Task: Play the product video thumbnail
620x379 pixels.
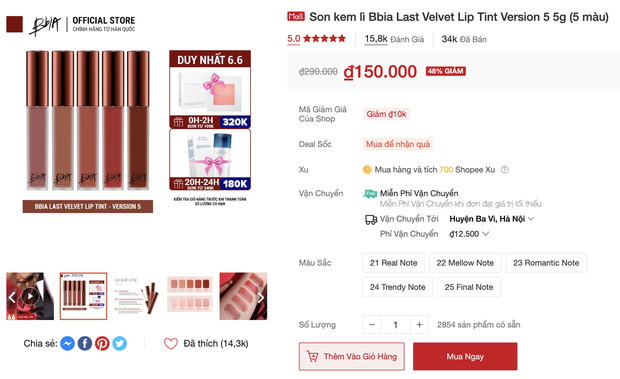Action: (x=30, y=296)
